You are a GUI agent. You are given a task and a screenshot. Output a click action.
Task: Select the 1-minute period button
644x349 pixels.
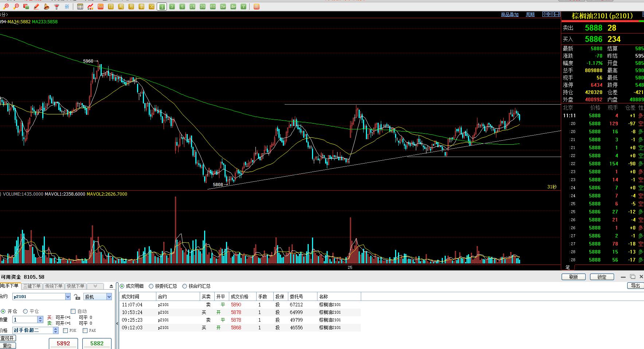coord(162,7)
